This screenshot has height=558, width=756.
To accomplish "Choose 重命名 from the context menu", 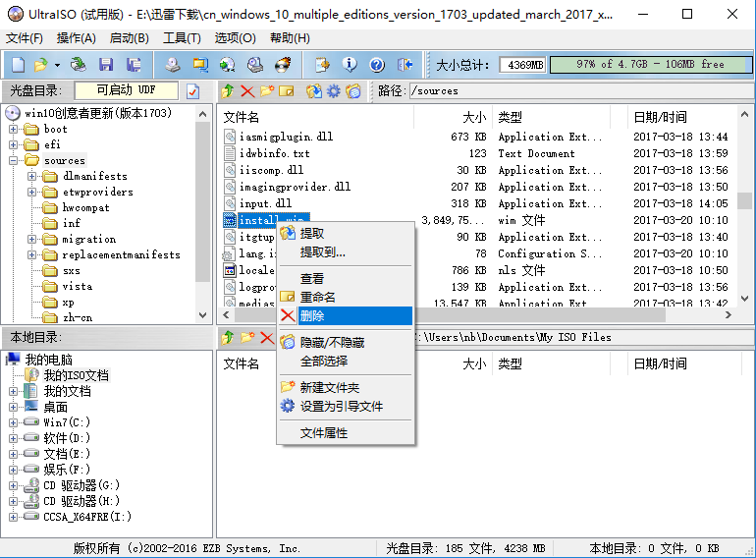I will pyautogui.click(x=346, y=297).
